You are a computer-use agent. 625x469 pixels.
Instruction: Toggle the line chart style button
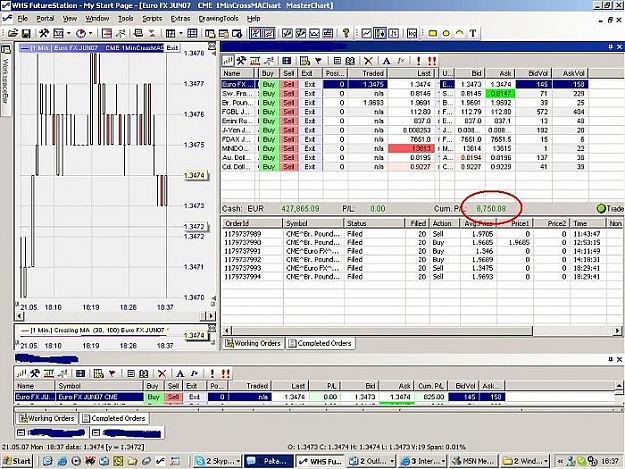pos(366,33)
